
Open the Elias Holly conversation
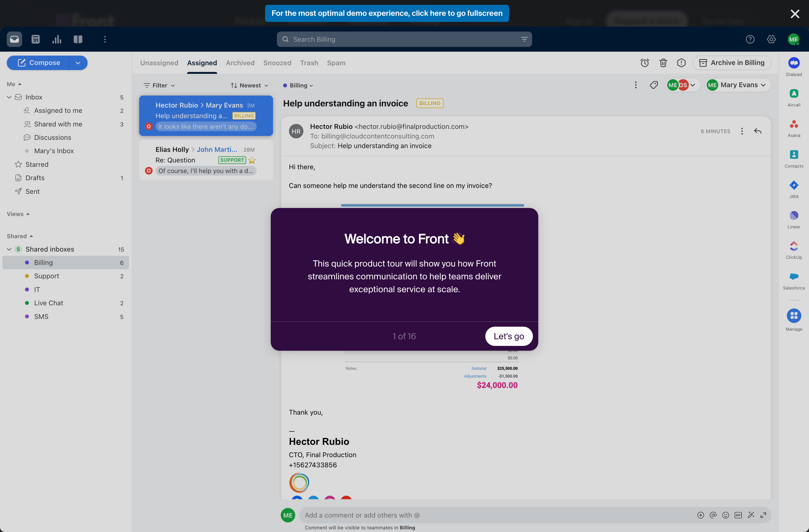[206, 160]
